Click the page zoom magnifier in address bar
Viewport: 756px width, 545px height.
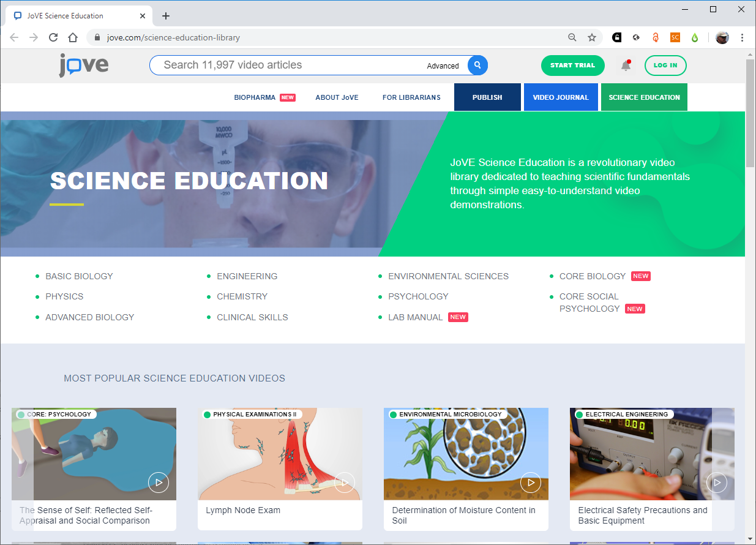click(x=572, y=37)
